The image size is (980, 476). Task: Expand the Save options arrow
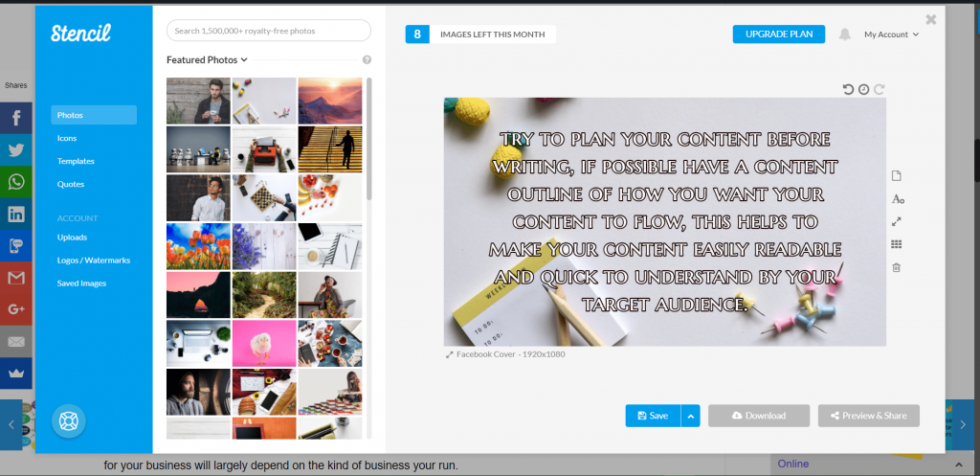(691, 416)
